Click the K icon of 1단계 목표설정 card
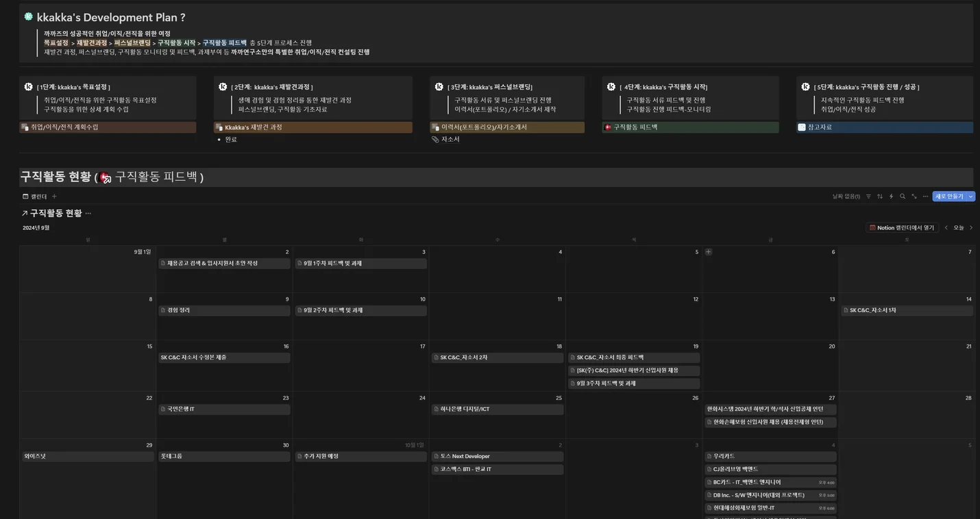The height and width of the screenshot is (519, 980). point(28,87)
